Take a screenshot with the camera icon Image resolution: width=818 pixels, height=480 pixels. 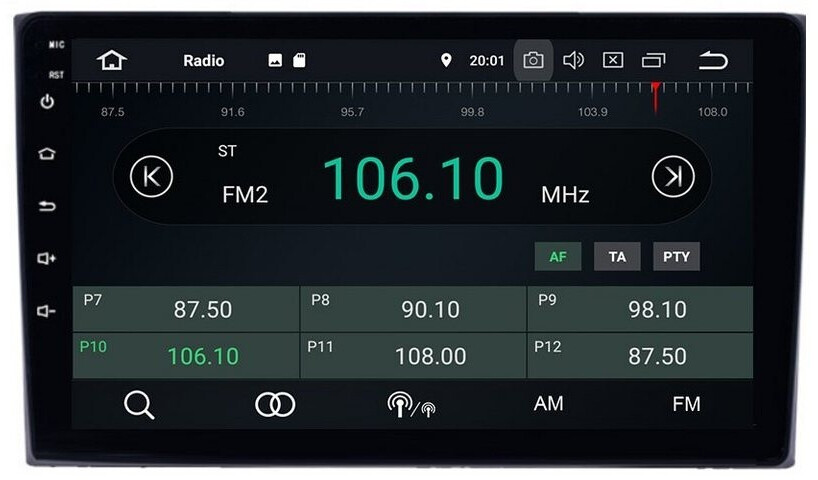click(x=533, y=61)
